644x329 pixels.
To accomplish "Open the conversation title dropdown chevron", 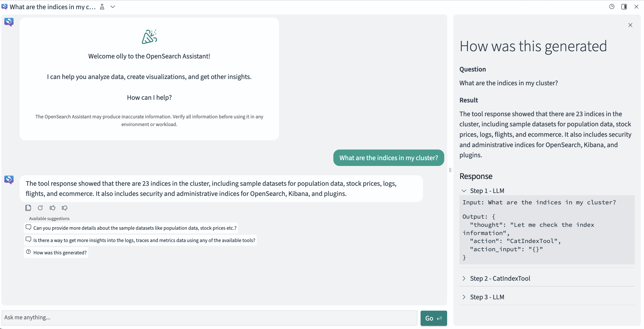I will (x=113, y=7).
